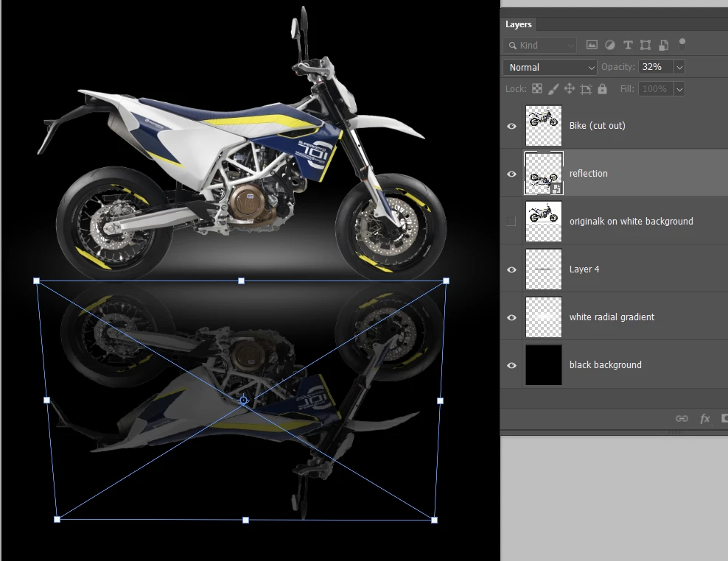Click the right-middle transform handle
Viewport: 728px width, 561px height.
pyautogui.click(x=440, y=401)
